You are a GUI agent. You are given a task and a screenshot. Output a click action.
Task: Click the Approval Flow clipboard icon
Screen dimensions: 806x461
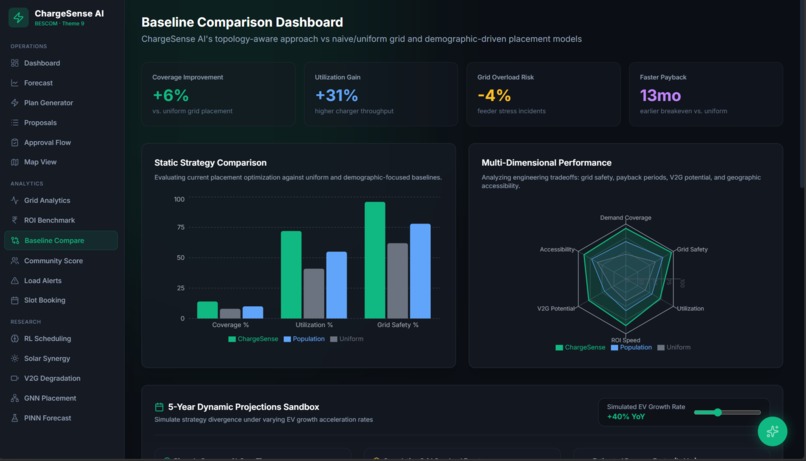(x=14, y=142)
